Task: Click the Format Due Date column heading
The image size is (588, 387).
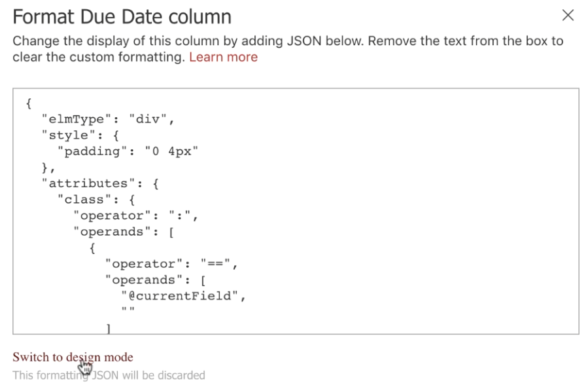Action: tap(122, 17)
